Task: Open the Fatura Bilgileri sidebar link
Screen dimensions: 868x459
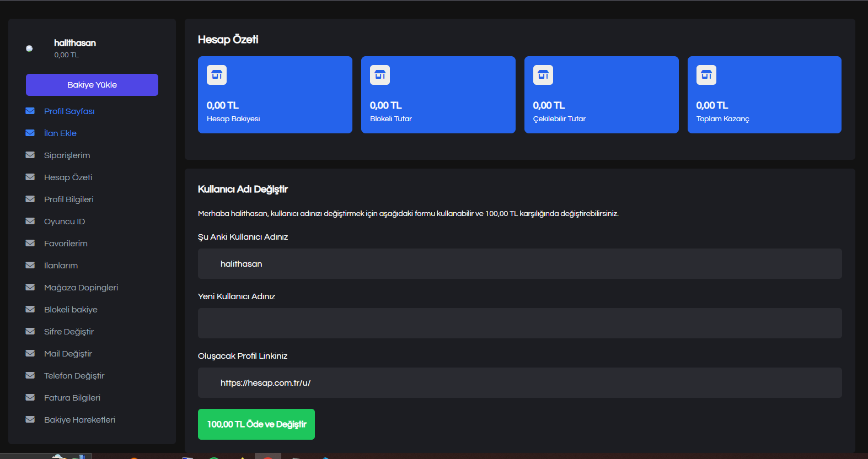Action: pyautogui.click(x=72, y=398)
